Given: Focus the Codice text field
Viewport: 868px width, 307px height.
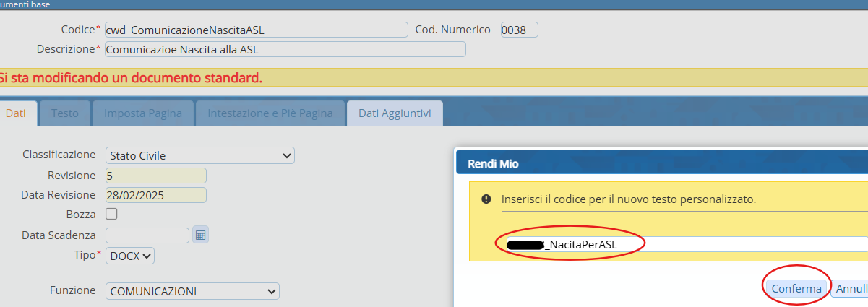Looking at the screenshot, I should (x=256, y=30).
